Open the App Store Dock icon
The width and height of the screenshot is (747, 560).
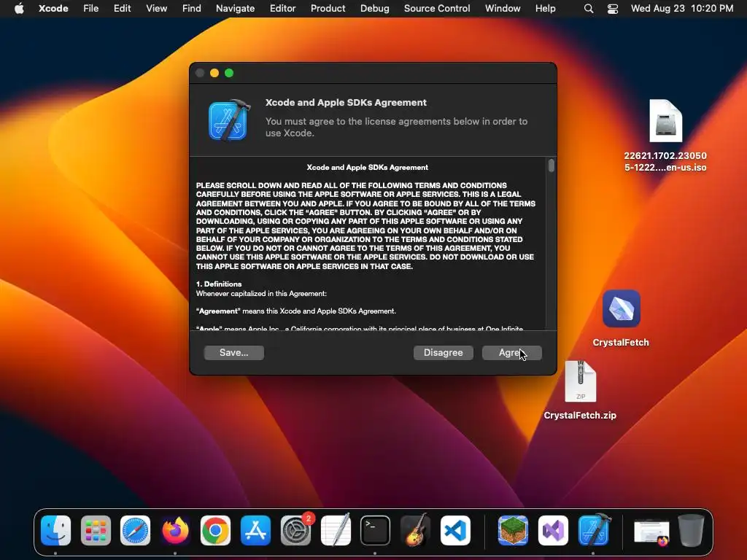[255, 530]
